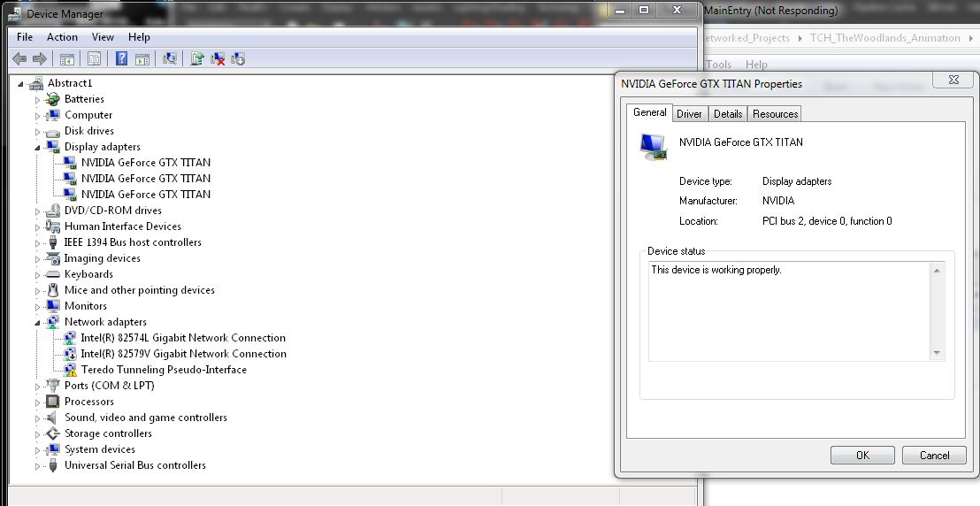This screenshot has height=506, width=980.
Task: Open the Help menu in Device Manager
Action: (139, 37)
